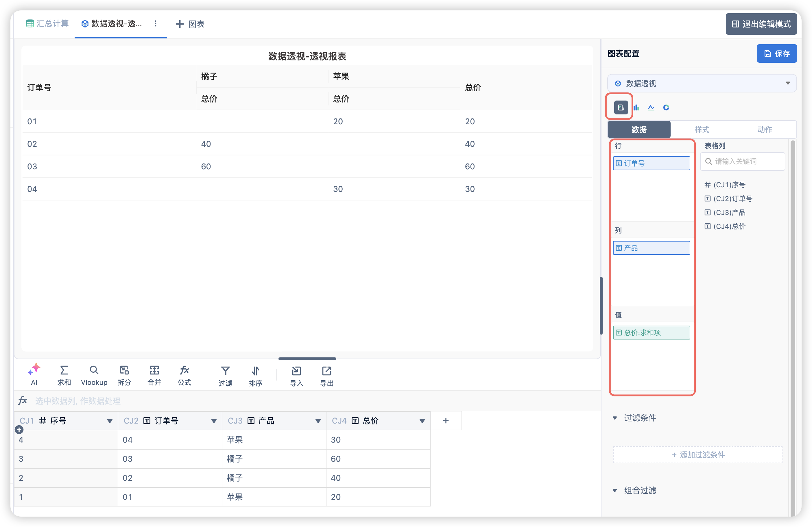Add a new column with the plus button
This screenshot has height=527, width=812.
[x=446, y=421]
